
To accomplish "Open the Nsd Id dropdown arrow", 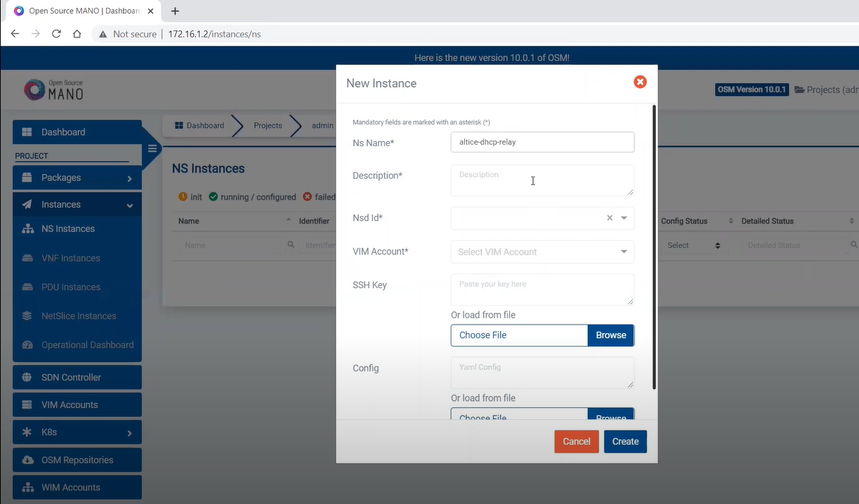I will click(624, 218).
